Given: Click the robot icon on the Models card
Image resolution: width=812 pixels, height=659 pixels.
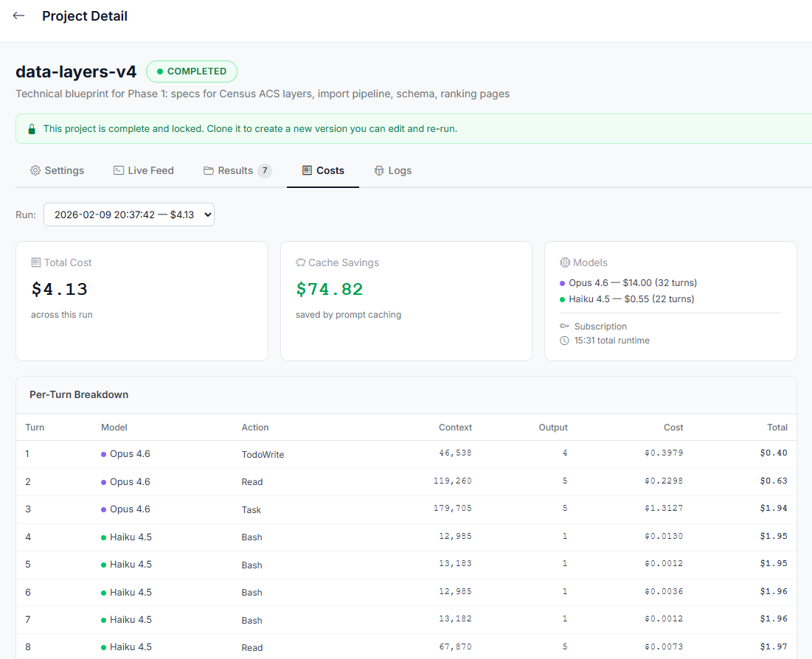Looking at the screenshot, I should [566, 262].
